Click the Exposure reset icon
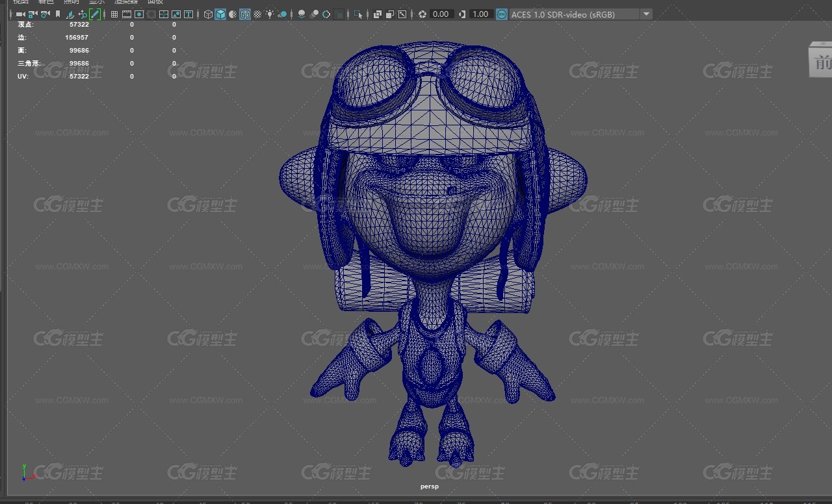 tap(422, 14)
